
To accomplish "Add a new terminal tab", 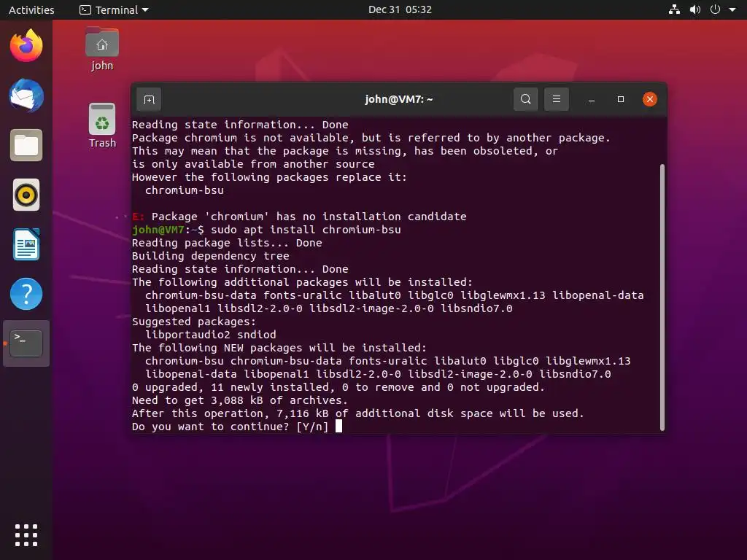I will pyautogui.click(x=149, y=99).
